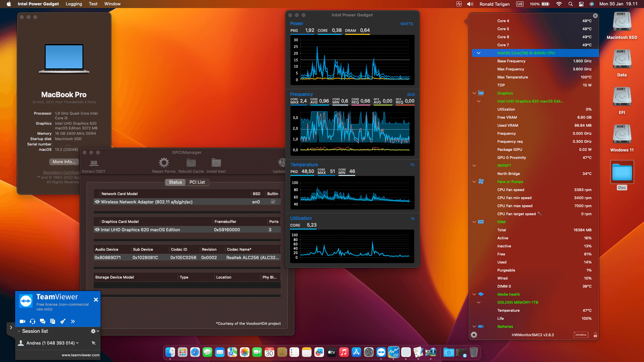The width and height of the screenshot is (644, 362).
Task: Click the TeamViewer logo in the panel
Action: coord(26,301)
